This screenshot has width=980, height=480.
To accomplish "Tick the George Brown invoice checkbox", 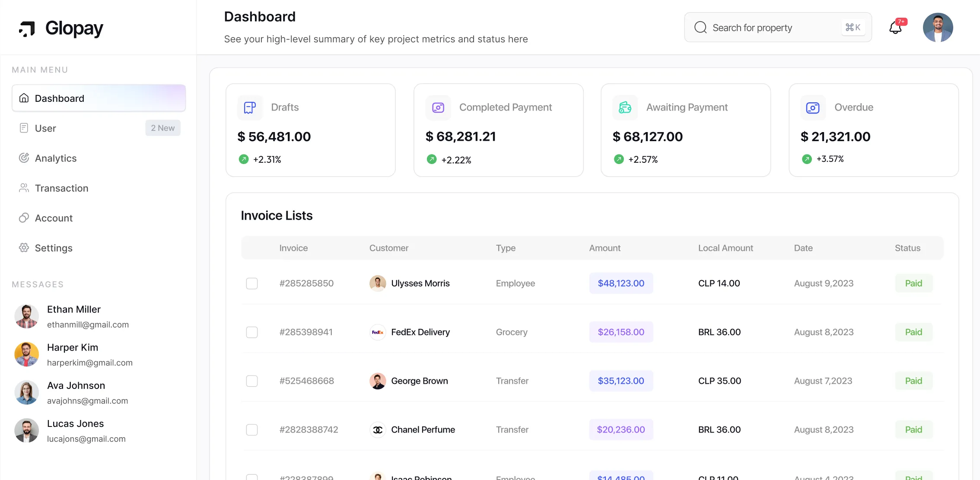I will 252,381.
